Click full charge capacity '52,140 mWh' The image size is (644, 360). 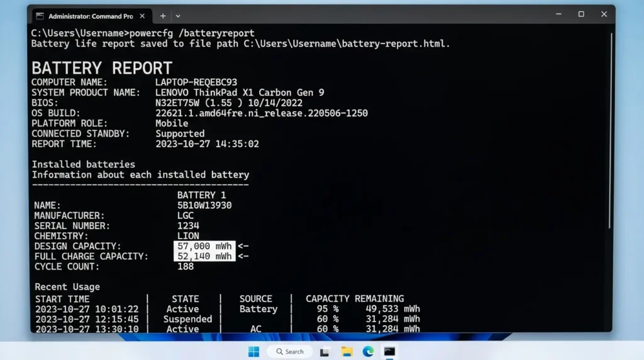click(x=204, y=256)
